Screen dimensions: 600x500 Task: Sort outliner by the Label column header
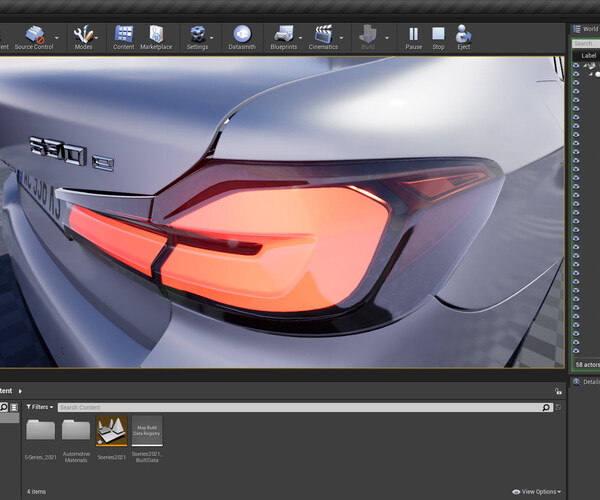tap(589, 55)
